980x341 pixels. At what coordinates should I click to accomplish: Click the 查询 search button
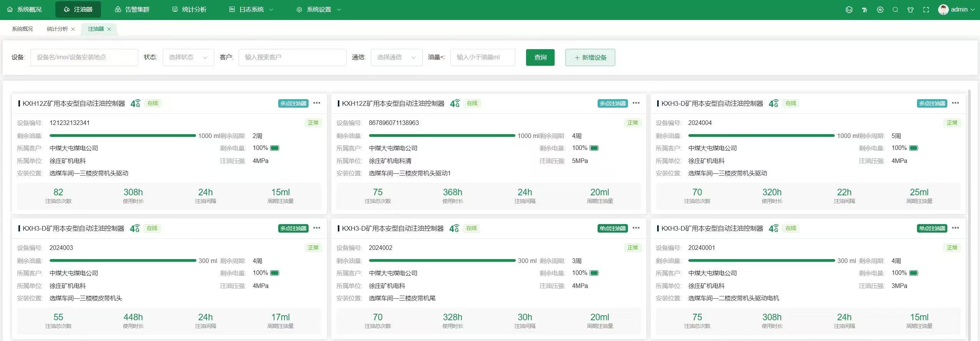click(x=540, y=57)
